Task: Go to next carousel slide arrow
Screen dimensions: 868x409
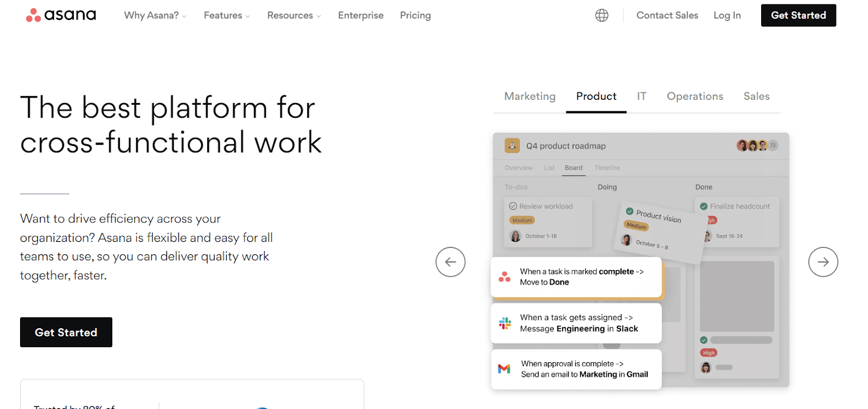Action: point(823,262)
